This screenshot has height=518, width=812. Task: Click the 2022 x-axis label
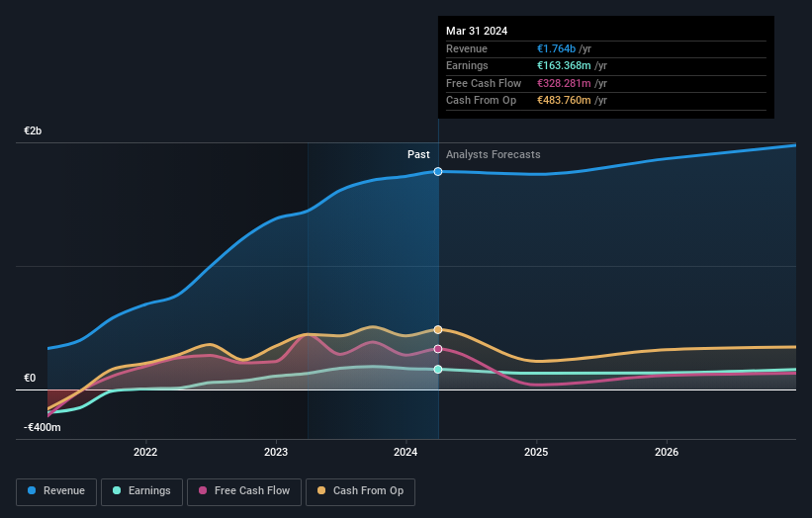coord(145,452)
